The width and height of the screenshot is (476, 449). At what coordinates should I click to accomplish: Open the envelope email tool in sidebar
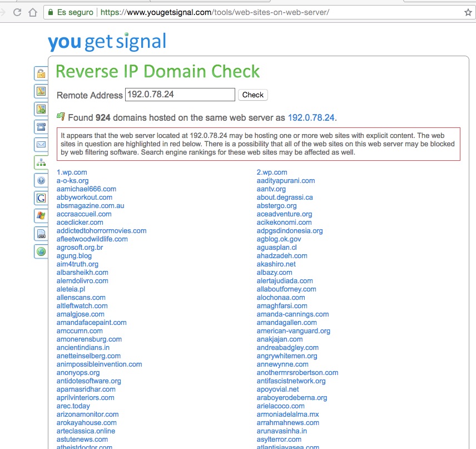41,145
